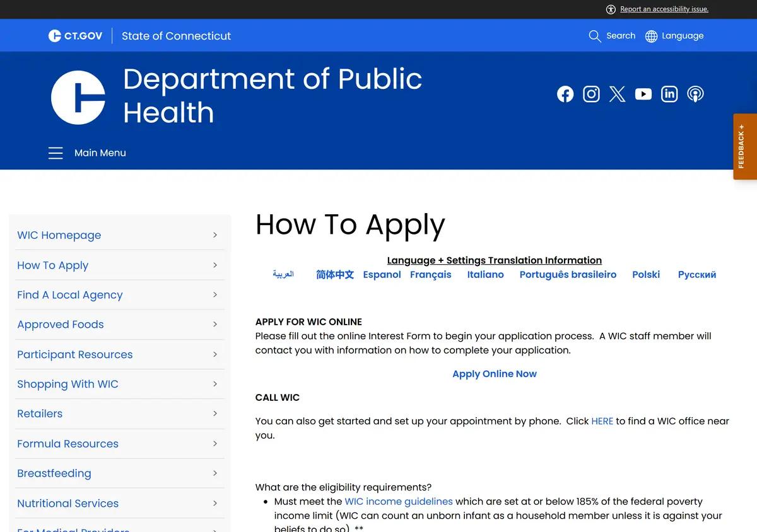Expand chevron next to Nutritional Services

pyautogui.click(x=215, y=503)
